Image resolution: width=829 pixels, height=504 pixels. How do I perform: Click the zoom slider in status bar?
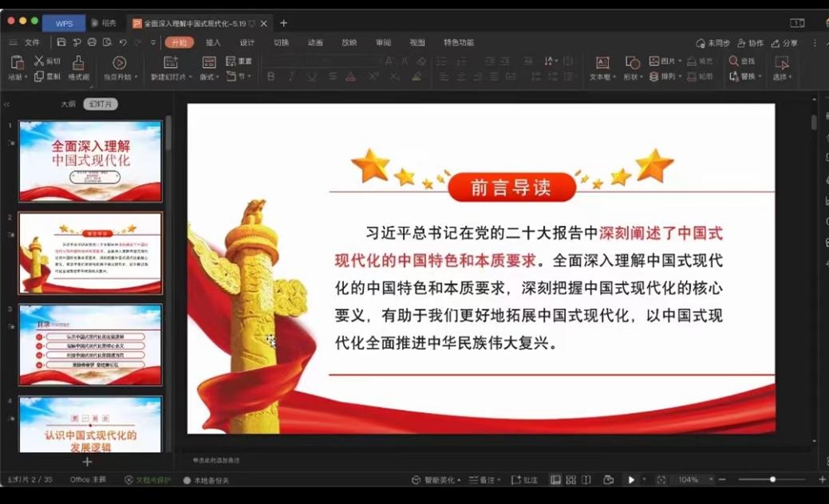772,479
